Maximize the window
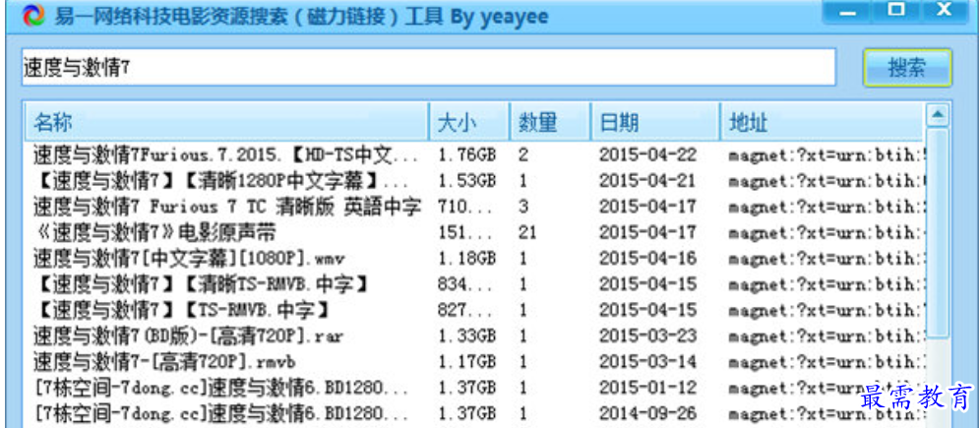Image resolution: width=980 pixels, height=428 pixels. tap(896, 11)
